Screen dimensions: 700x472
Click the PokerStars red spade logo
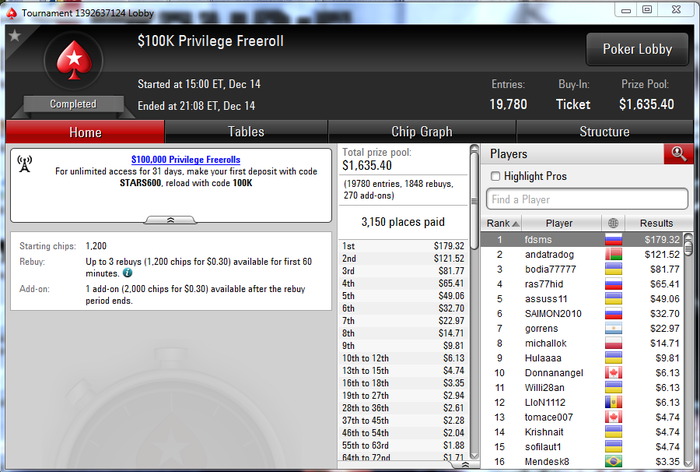(x=74, y=60)
